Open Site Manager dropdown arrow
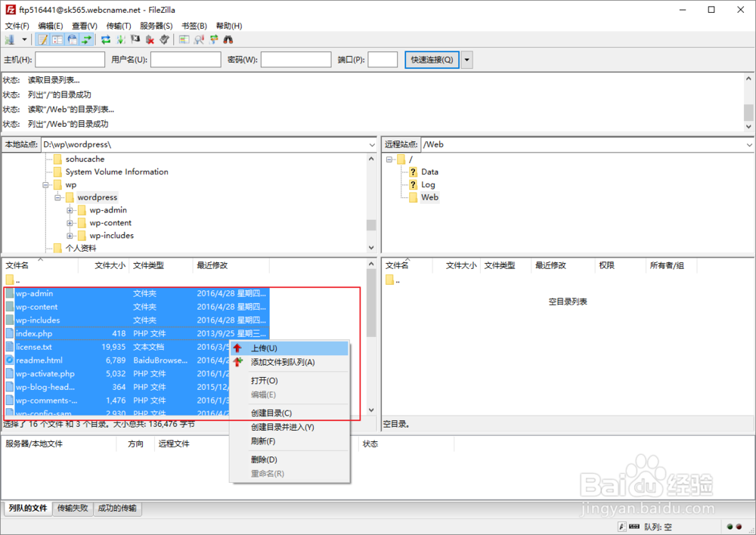Image resolution: width=756 pixels, height=535 pixels. (24, 40)
